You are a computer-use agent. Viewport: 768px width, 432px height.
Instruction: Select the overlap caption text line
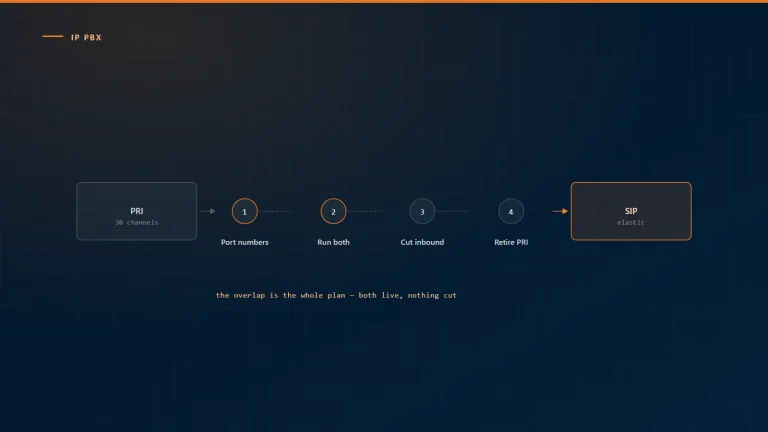(336, 295)
